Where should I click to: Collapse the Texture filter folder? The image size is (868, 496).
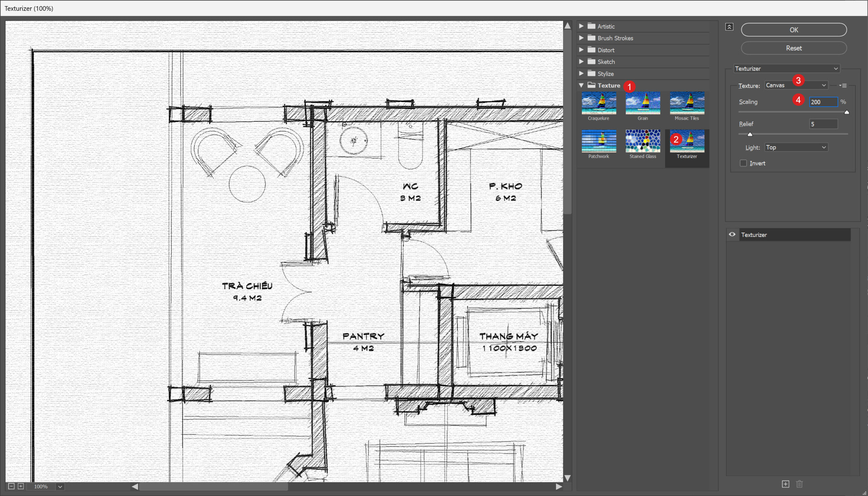(581, 85)
